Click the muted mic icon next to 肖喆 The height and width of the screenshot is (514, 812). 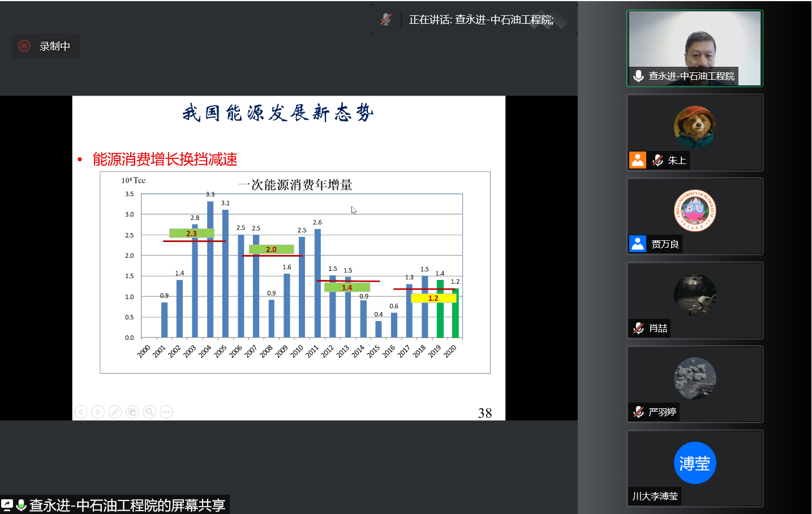(639, 328)
